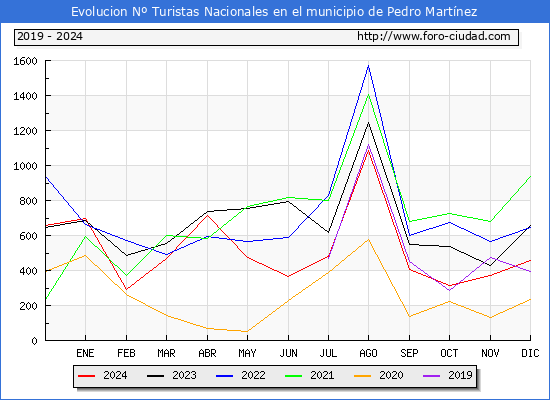Click the DIC month axis label
The image size is (550, 400).
coord(530,353)
